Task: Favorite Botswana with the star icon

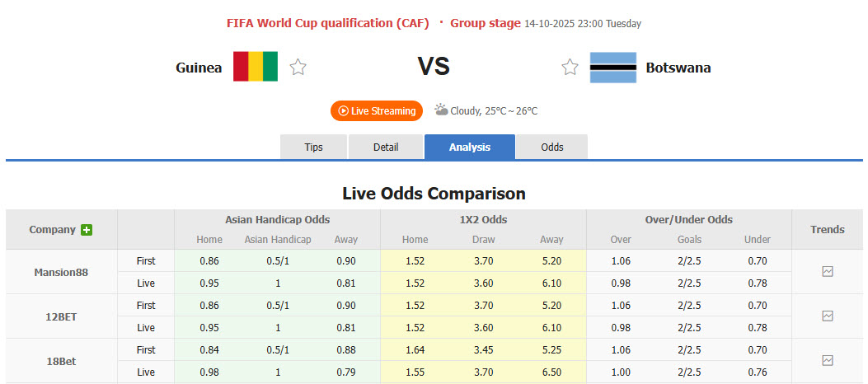Action: (x=570, y=68)
